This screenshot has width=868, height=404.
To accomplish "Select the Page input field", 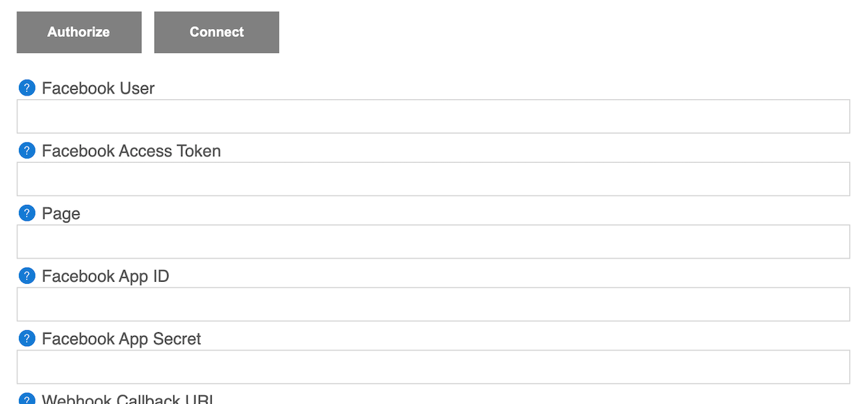I will click(x=433, y=242).
